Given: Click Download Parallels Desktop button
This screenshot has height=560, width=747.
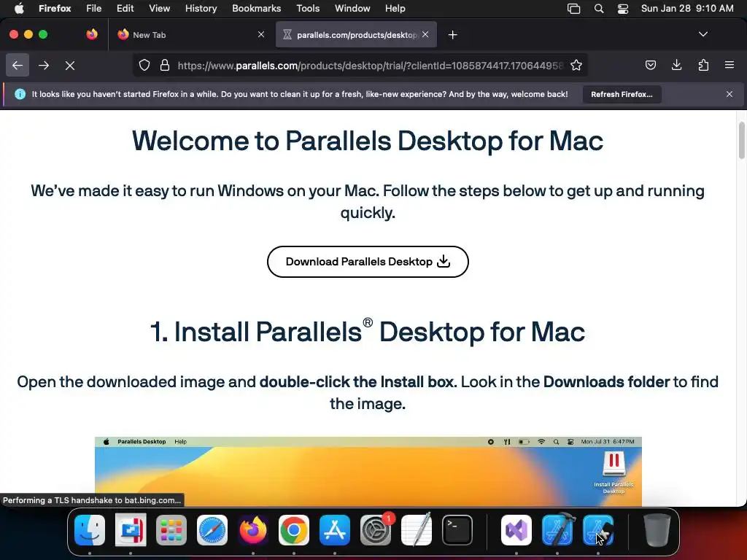Looking at the screenshot, I should tap(368, 262).
